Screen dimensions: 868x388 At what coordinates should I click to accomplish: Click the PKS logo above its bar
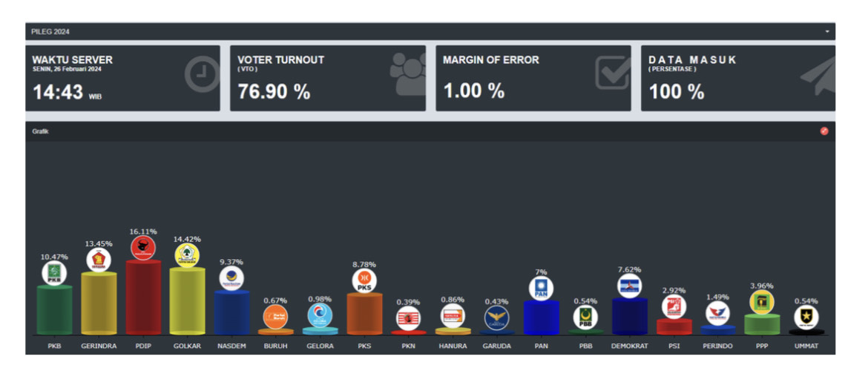click(364, 280)
